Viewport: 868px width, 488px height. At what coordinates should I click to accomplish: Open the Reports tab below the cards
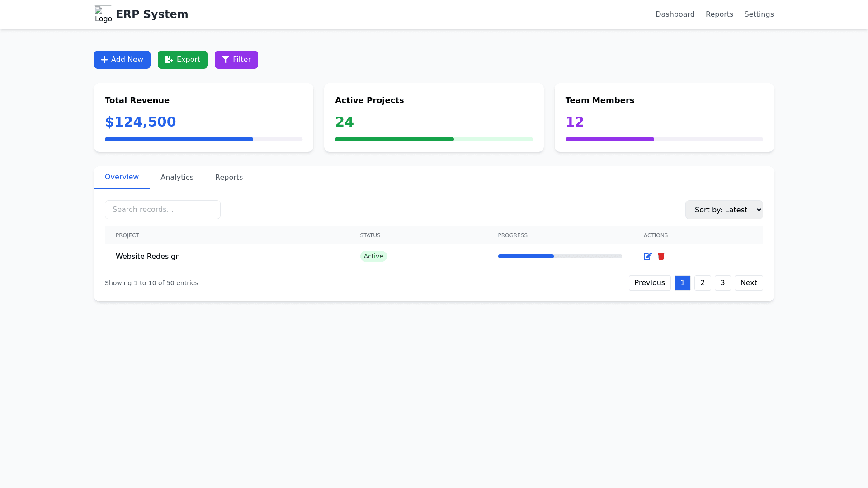click(x=229, y=178)
